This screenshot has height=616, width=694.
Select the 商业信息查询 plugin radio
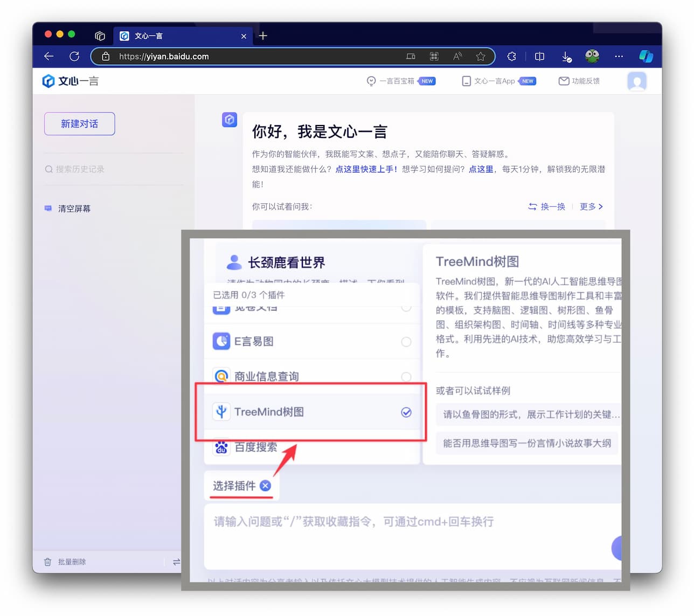pyautogui.click(x=406, y=376)
